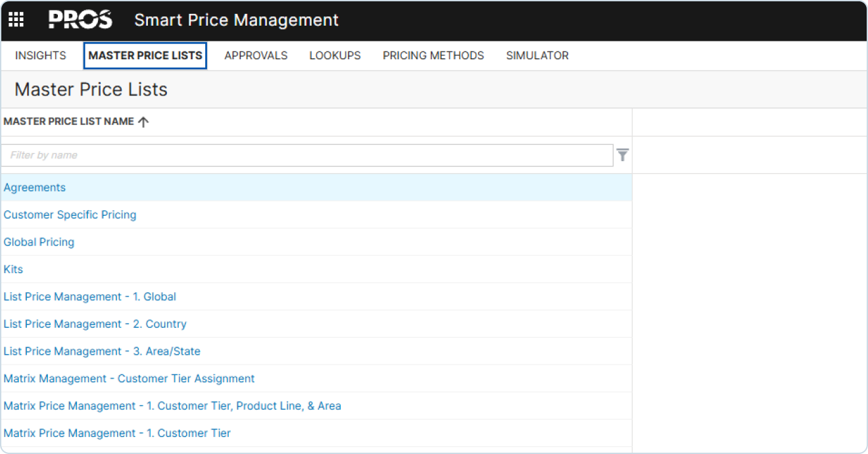Image resolution: width=868 pixels, height=454 pixels.
Task: Navigate to the Simulator tab
Action: pos(537,56)
